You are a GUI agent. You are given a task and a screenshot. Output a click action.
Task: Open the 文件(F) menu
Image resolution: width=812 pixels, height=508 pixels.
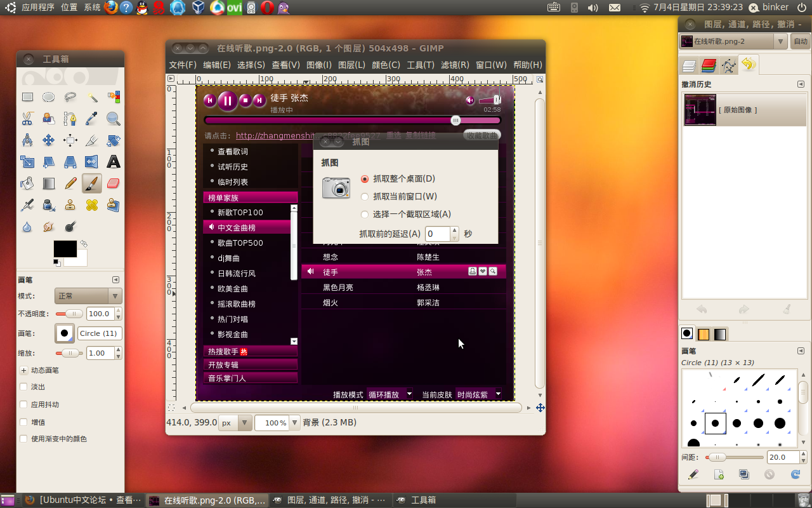pyautogui.click(x=183, y=65)
